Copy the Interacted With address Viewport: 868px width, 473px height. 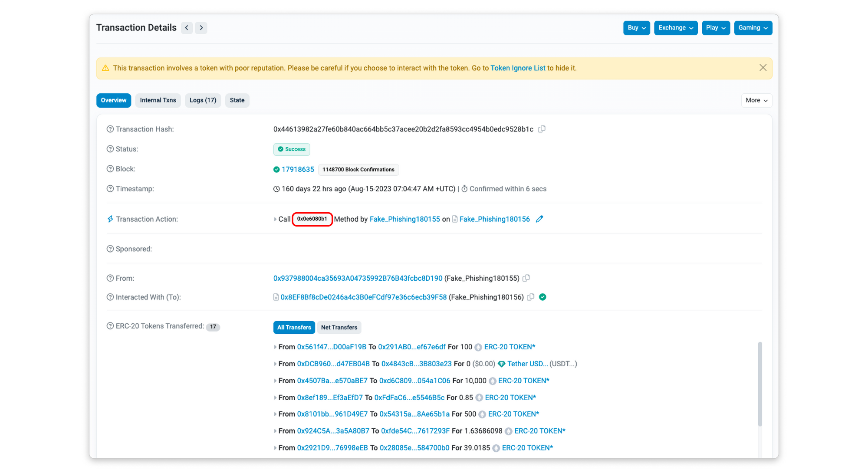click(x=530, y=297)
